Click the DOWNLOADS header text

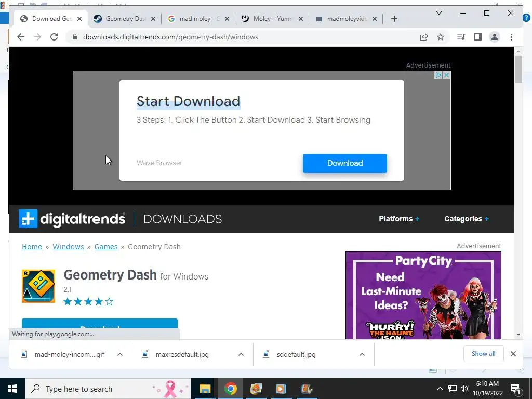182,219
